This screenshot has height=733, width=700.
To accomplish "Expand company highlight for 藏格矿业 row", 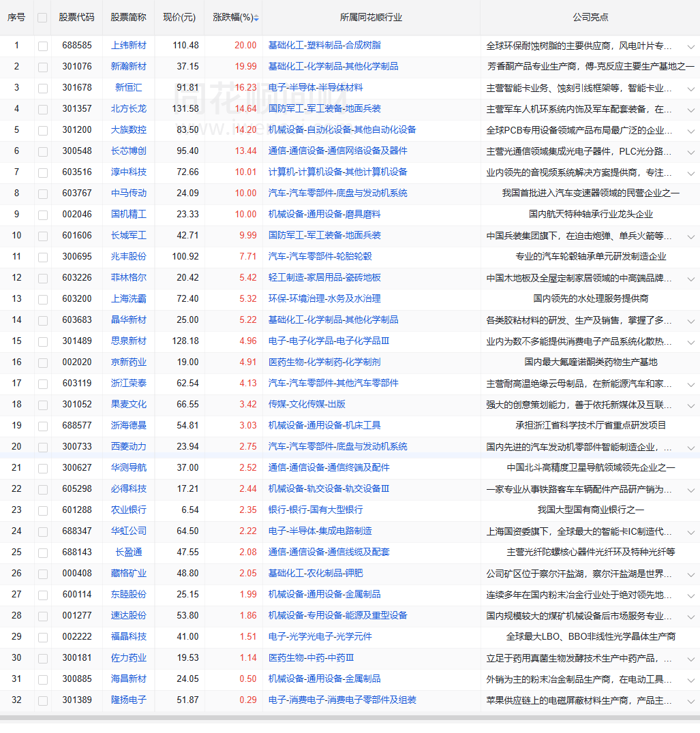I will click(690, 574).
